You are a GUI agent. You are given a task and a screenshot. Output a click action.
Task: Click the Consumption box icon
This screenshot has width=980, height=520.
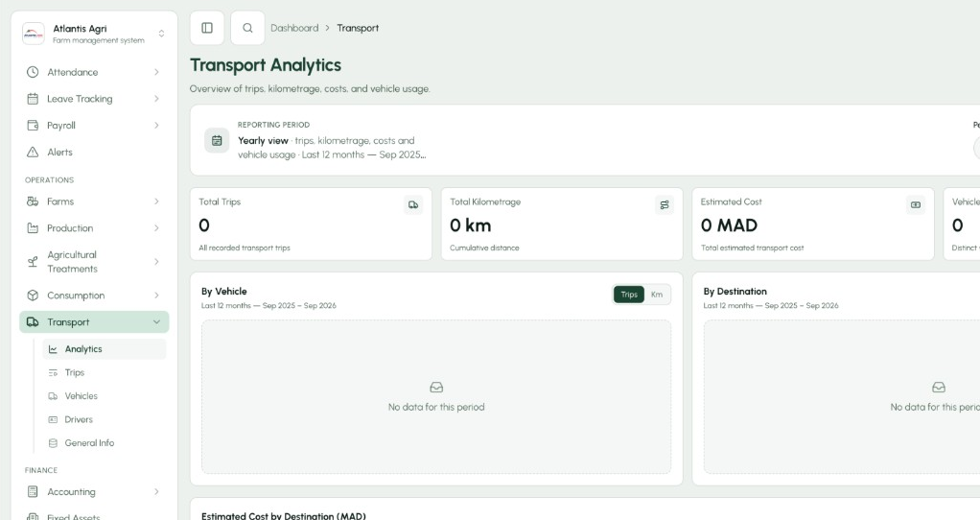[33, 295]
